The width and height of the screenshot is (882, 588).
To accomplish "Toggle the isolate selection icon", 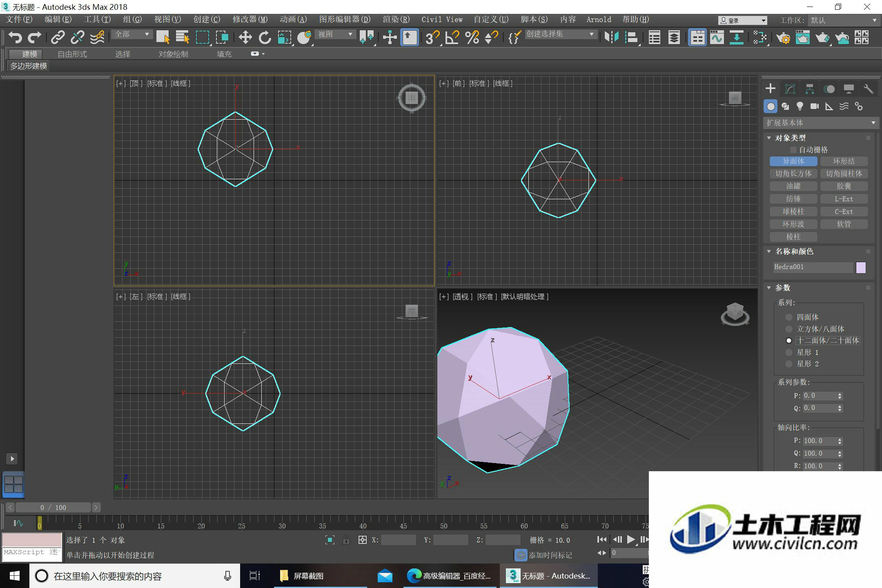I will (x=330, y=540).
